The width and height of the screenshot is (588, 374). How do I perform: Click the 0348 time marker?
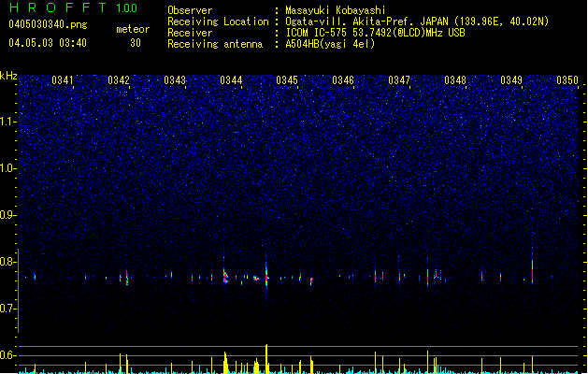455,80
